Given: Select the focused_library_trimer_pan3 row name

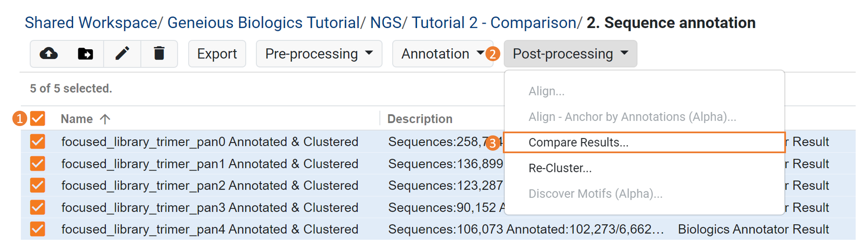Looking at the screenshot, I should click(x=210, y=208).
